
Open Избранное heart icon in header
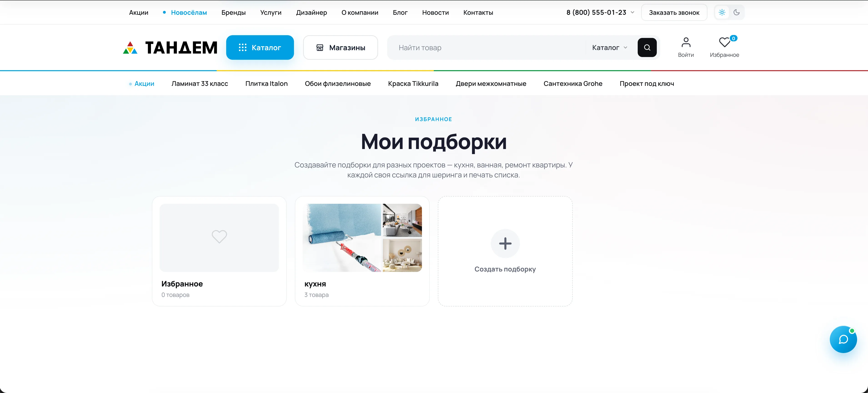pos(724,42)
